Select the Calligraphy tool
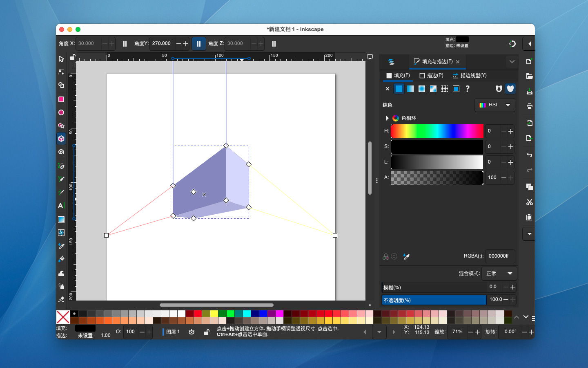This screenshot has width=588, height=368. [x=61, y=192]
